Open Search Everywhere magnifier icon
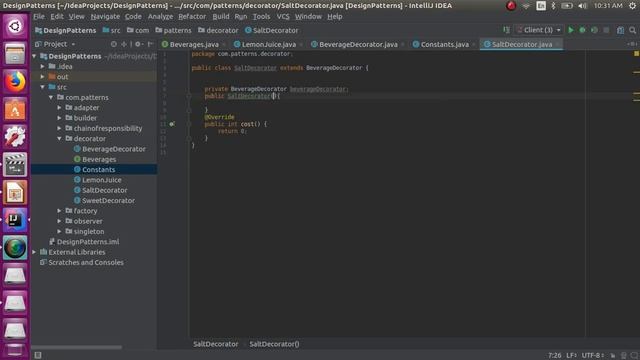Screen dimensions: 640x360 (633, 30)
